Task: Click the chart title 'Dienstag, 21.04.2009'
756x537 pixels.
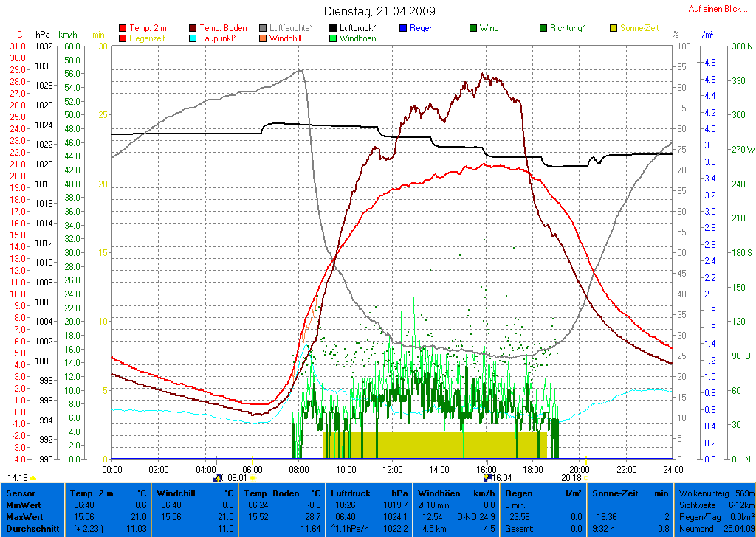Action: click(x=379, y=11)
